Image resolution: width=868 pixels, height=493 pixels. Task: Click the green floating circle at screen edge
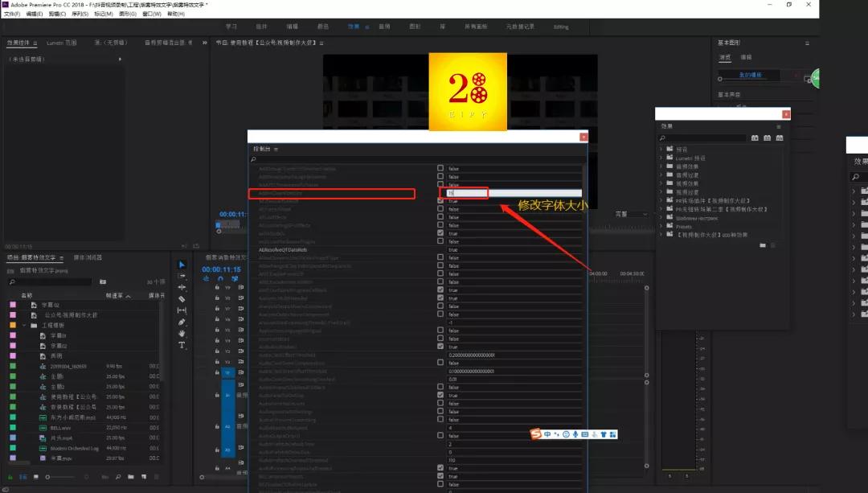[x=815, y=78]
